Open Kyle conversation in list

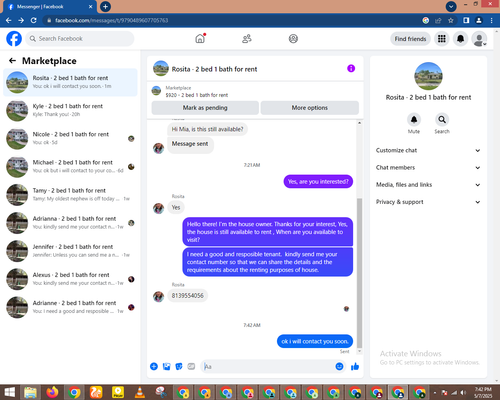[70, 110]
